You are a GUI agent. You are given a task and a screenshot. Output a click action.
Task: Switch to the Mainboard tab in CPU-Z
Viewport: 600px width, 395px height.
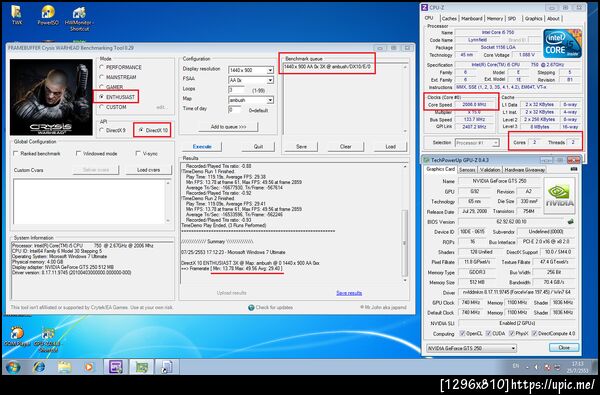click(x=472, y=18)
